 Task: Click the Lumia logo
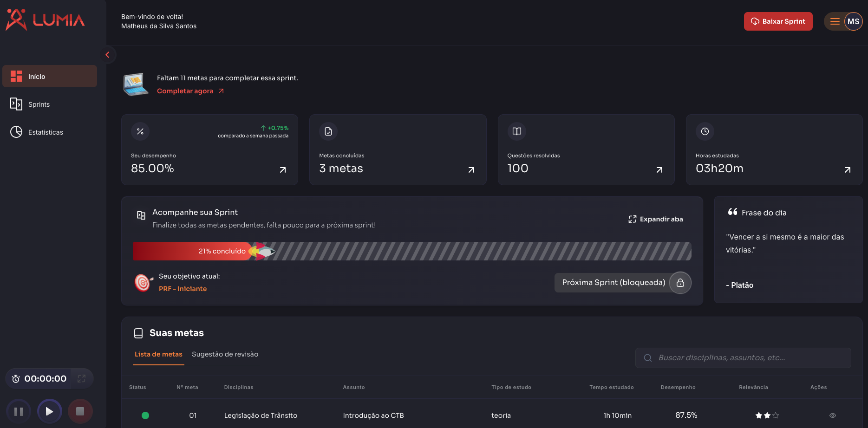pos(45,20)
